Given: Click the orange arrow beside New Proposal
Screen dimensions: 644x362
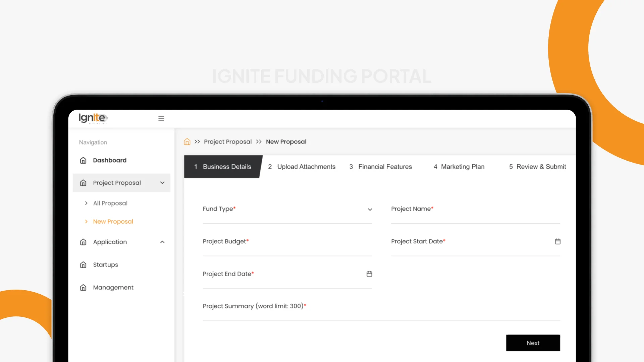Looking at the screenshot, I should (86, 222).
